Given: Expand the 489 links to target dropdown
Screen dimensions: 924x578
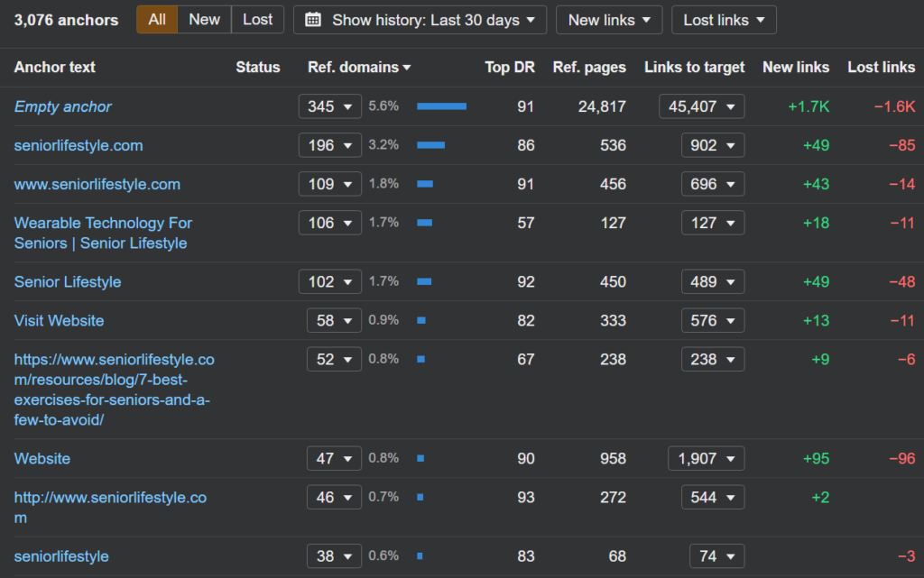Looking at the screenshot, I should click(x=713, y=282).
